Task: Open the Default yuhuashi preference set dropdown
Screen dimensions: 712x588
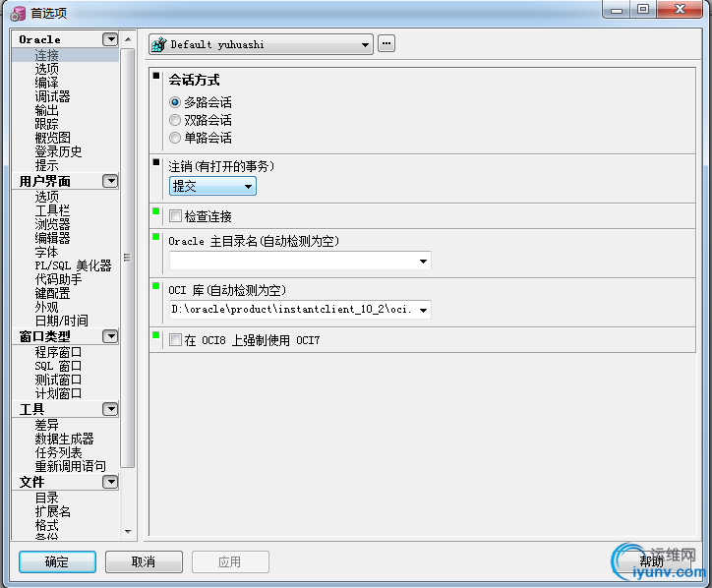Action: click(261, 44)
